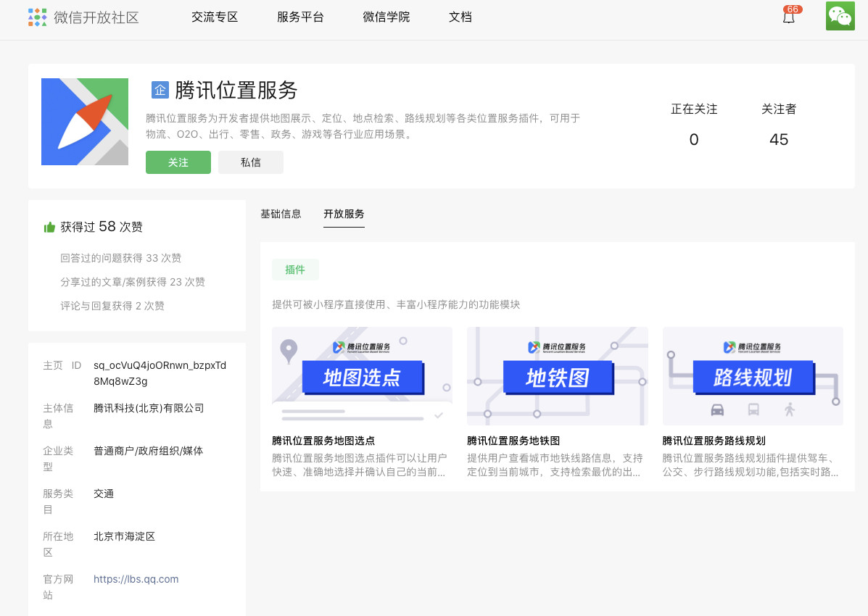Screen dimensions: 868x616
Task: Click the green thumbs-up likes icon
Action: click(49, 227)
